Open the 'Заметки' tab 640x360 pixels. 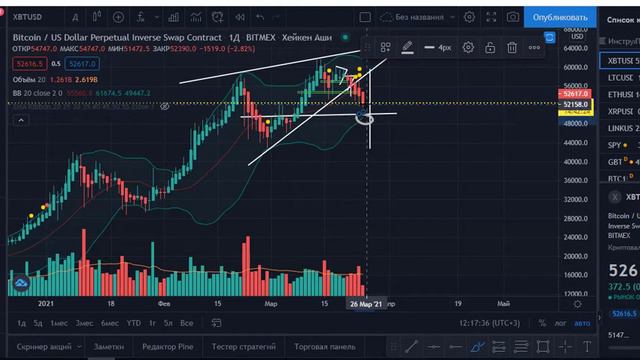click(109, 347)
